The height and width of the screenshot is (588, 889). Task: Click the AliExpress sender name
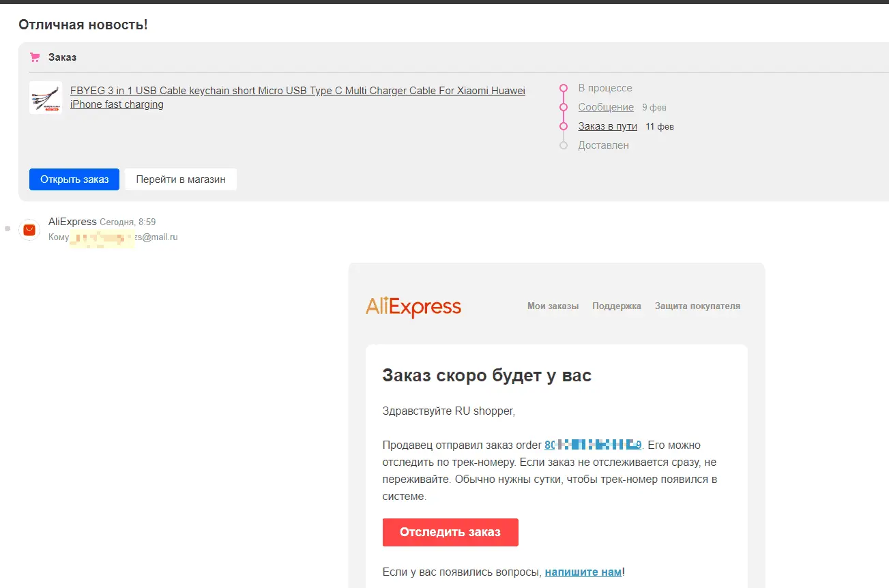tap(72, 222)
